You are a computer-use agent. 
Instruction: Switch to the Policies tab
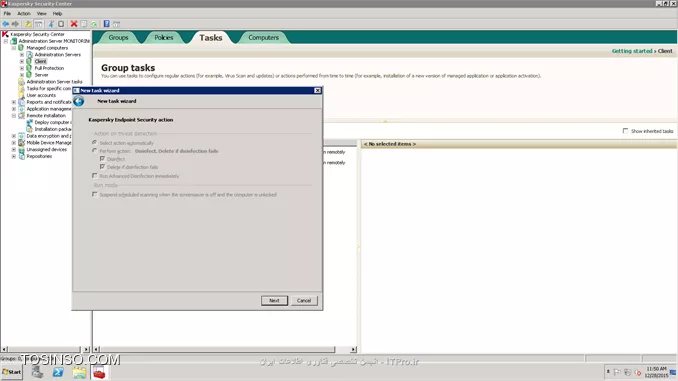(164, 38)
